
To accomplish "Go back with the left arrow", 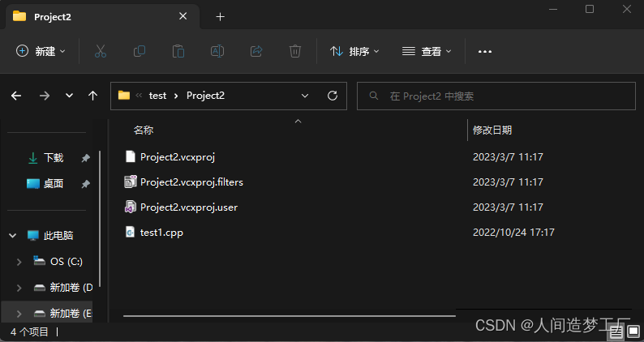I will 16,96.
